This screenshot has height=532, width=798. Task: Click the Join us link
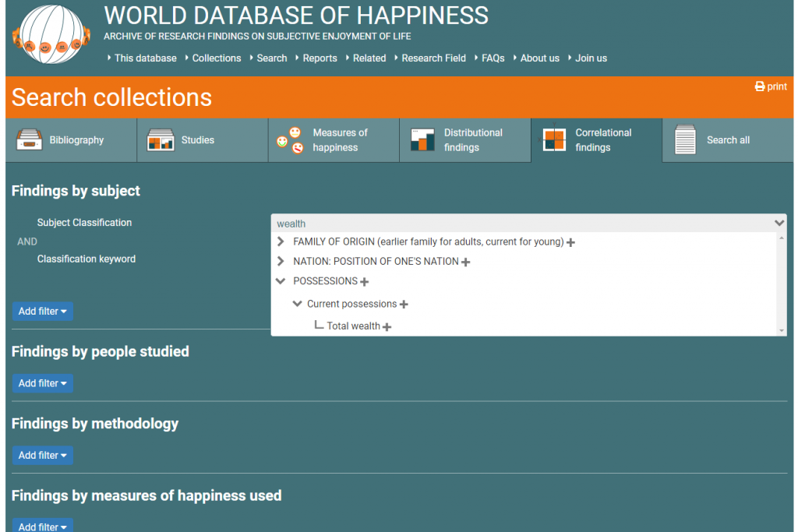(591, 58)
